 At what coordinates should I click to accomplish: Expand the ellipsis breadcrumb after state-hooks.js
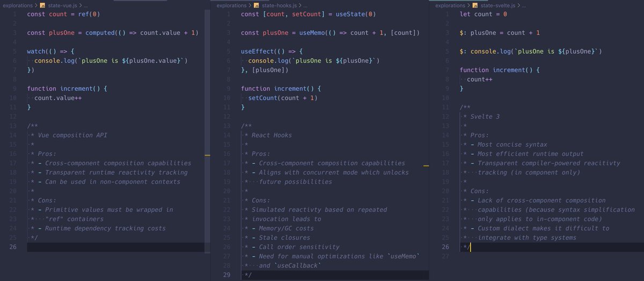[x=305, y=6]
